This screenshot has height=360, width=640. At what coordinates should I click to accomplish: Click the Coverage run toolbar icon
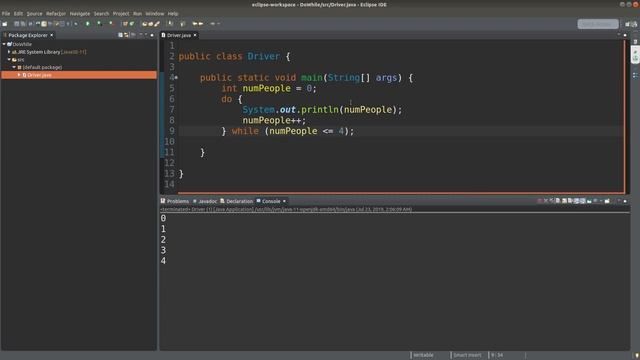(x=99, y=24)
